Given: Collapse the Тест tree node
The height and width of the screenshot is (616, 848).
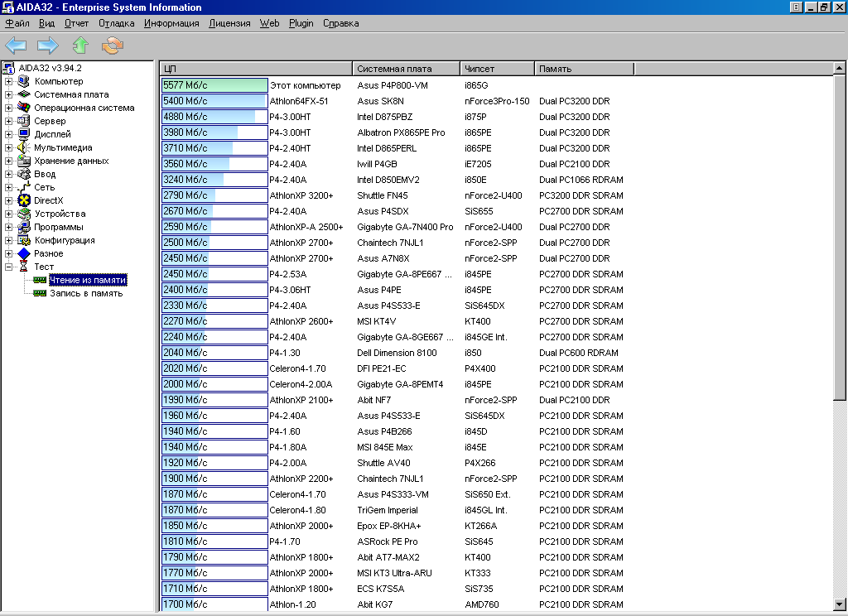Looking at the screenshot, I should coord(9,267).
